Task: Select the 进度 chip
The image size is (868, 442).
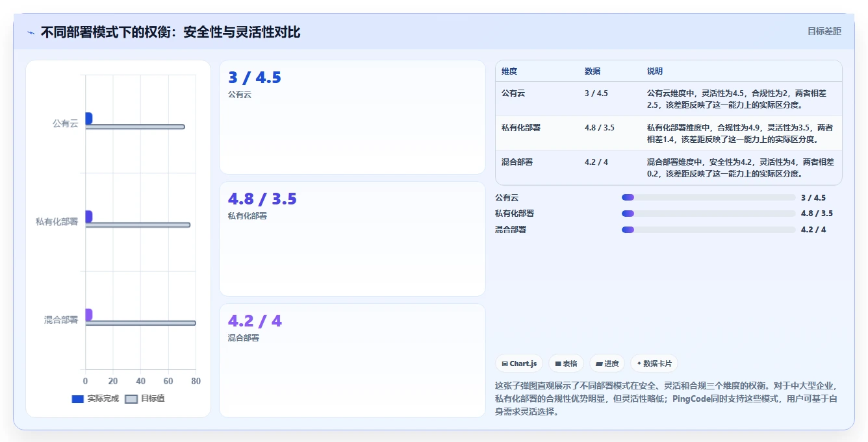Action: coord(607,363)
